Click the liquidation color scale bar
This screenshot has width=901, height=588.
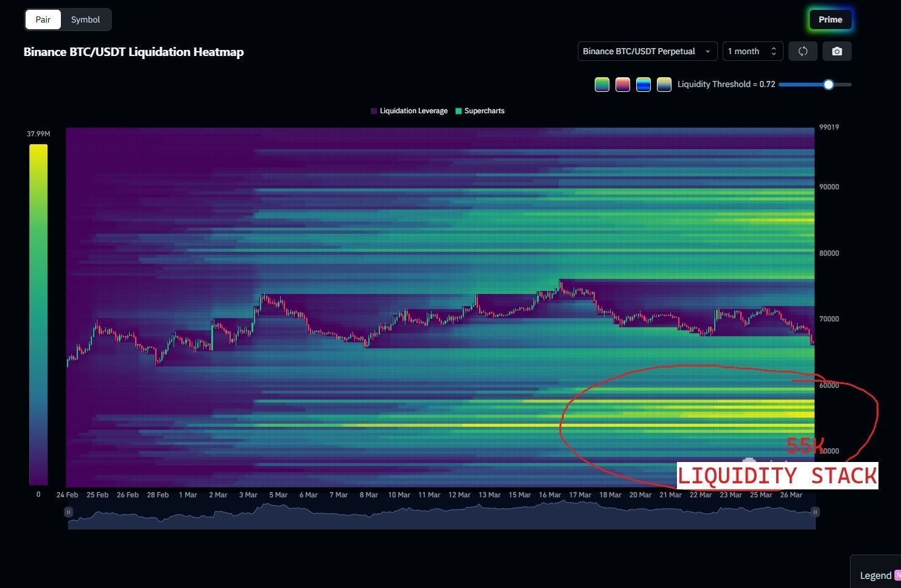pyautogui.click(x=38, y=315)
